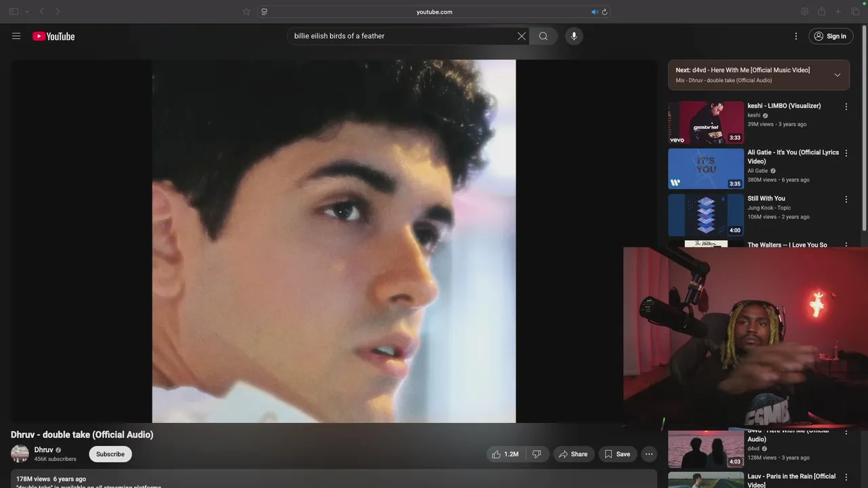Show Safari sidebar with the sidebar icon
This screenshot has height=488, width=868.
(x=14, y=12)
